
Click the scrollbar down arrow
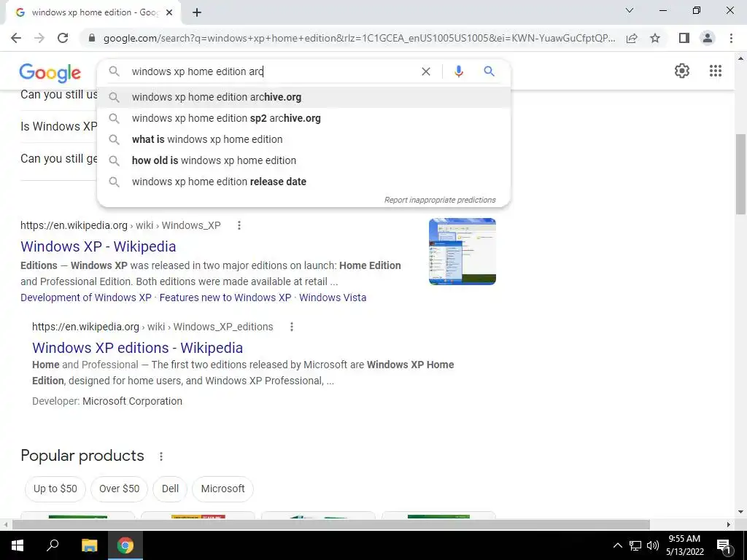[740, 513]
